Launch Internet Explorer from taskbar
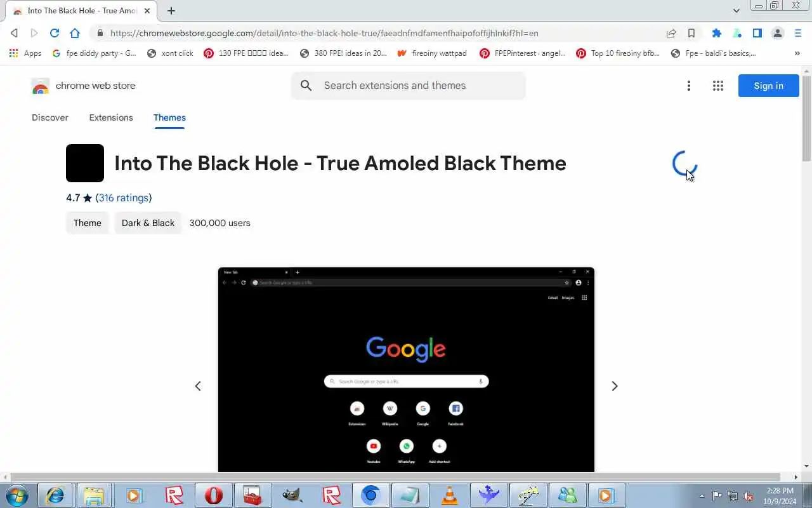Viewport: 812px width, 508px height. (x=55, y=495)
